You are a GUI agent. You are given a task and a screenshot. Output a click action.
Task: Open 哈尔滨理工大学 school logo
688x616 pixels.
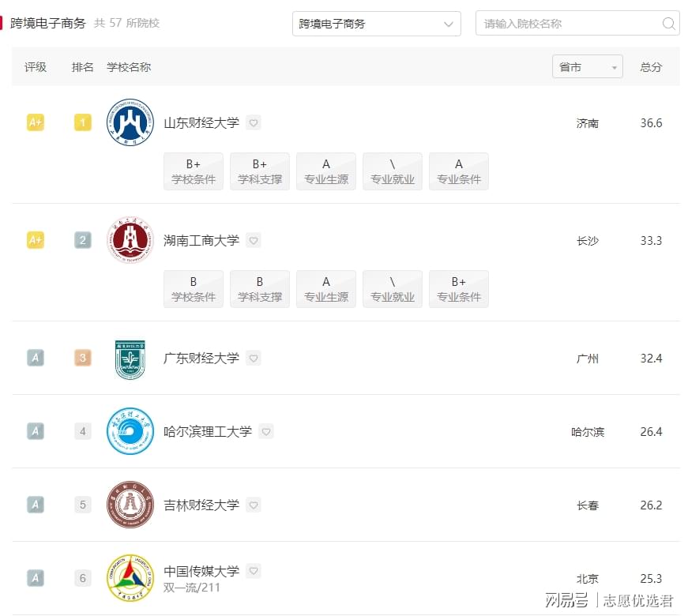130,431
